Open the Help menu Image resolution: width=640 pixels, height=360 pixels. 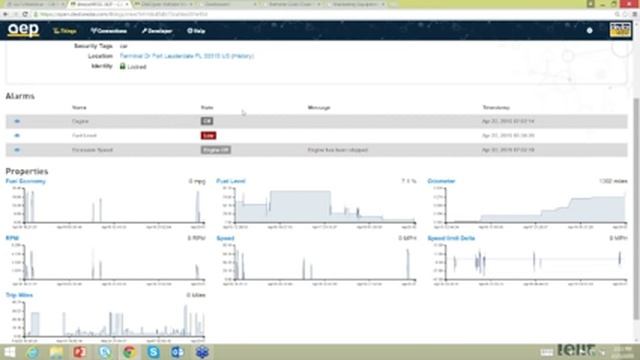click(x=196, y=31)
